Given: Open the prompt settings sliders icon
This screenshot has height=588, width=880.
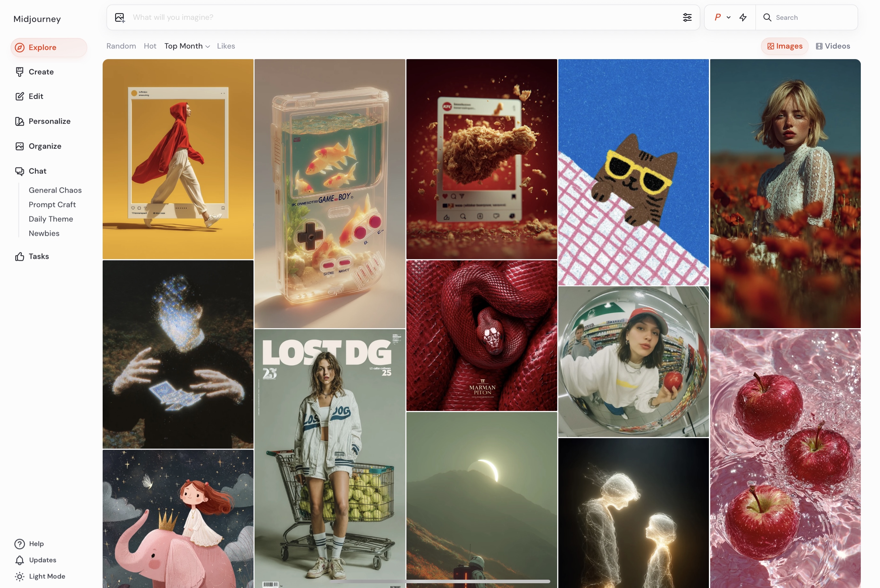Looking at the screenshot, I should coord(687,18).
